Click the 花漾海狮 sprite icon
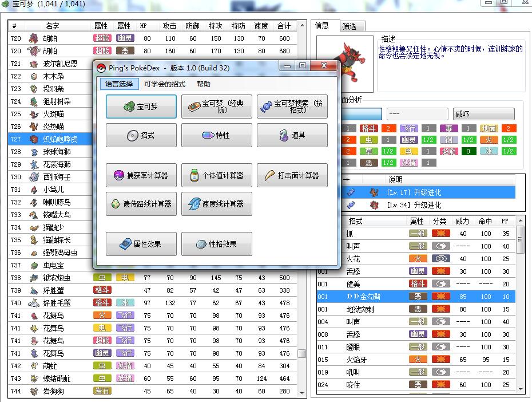 pyautogui.click(x=34, y=164)
